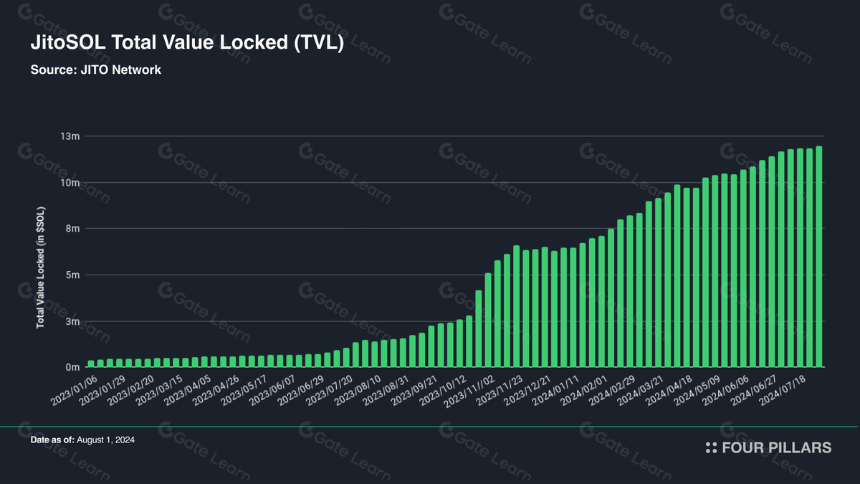Click the 8m y-axis gridline label
Screen dimensions: 860x484
(72, 229)
